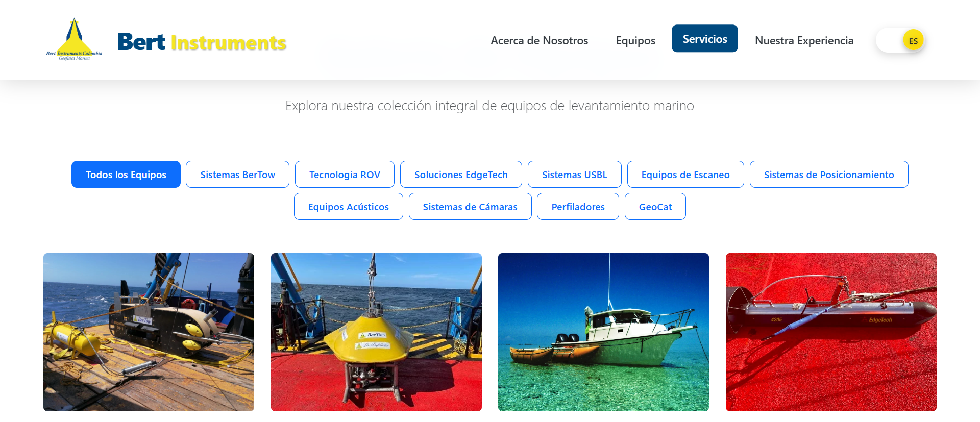Screen dimensions: 980x422
Task: Filter by Sistemas de Cámaras
Action: [x=470, y=207]
